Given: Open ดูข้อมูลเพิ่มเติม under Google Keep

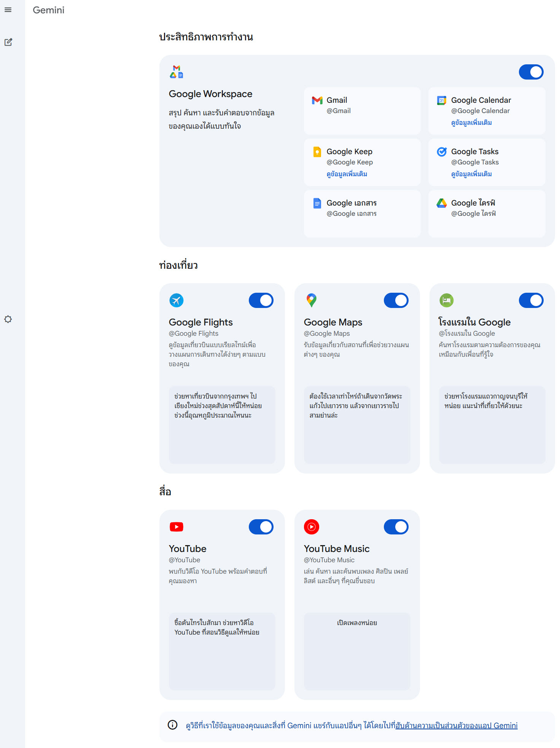Looking at the screenshot, I should (x=347, y=174).
